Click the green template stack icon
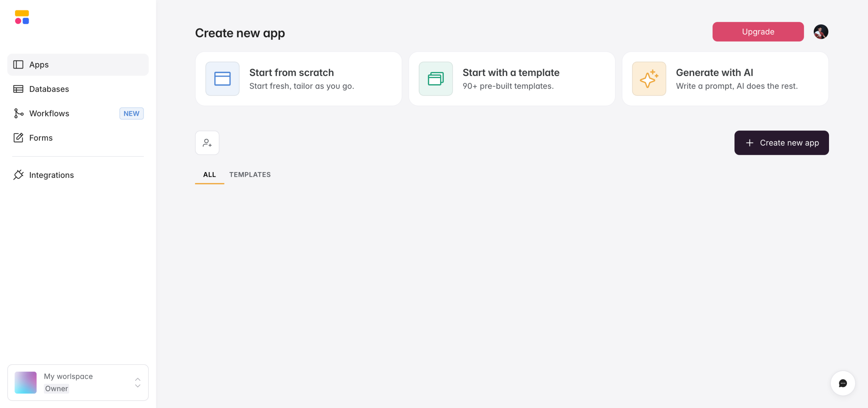 click(x=436, y=79)
